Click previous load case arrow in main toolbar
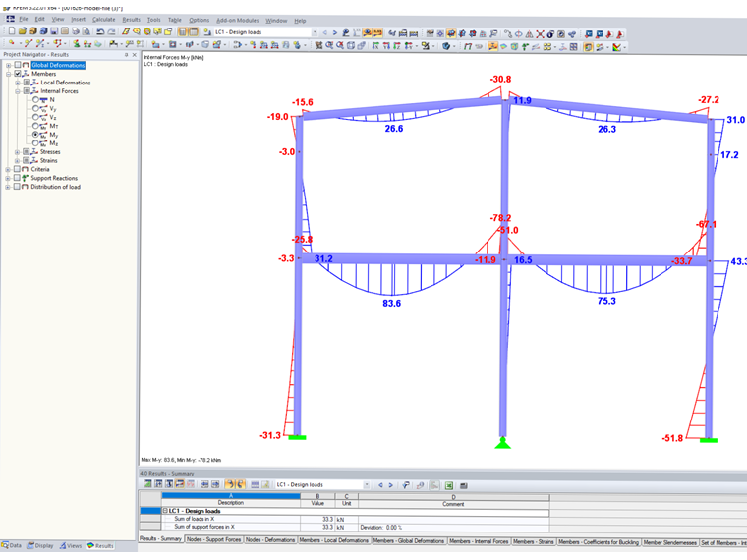 [325, 32]
